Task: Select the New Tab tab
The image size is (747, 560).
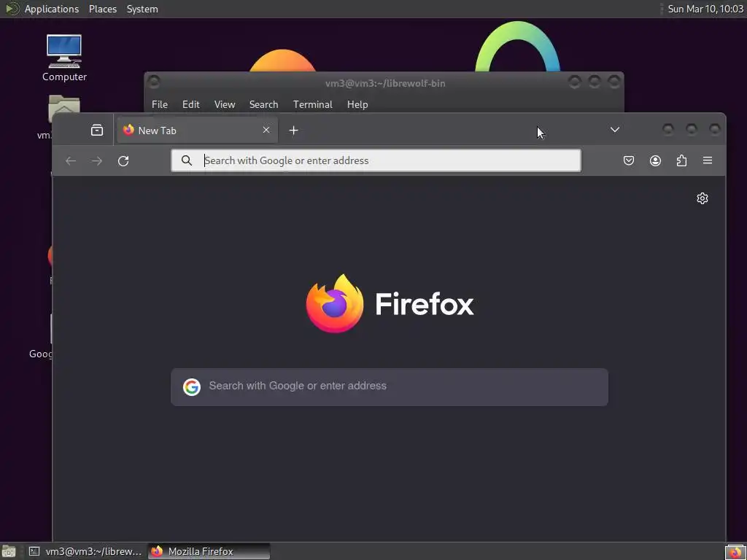Action: 197,130
